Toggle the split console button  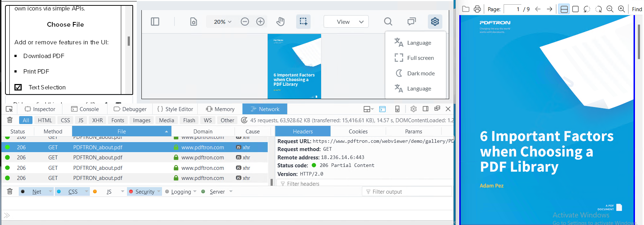(382, 109)
